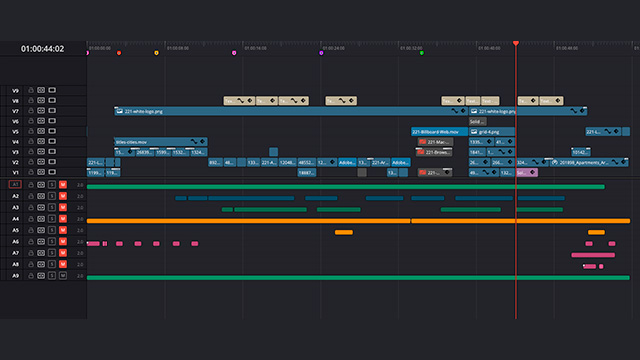640x360 pixels.
Task: Click the timecode display 01:00:44:02
Action: (x=42, y=49)
